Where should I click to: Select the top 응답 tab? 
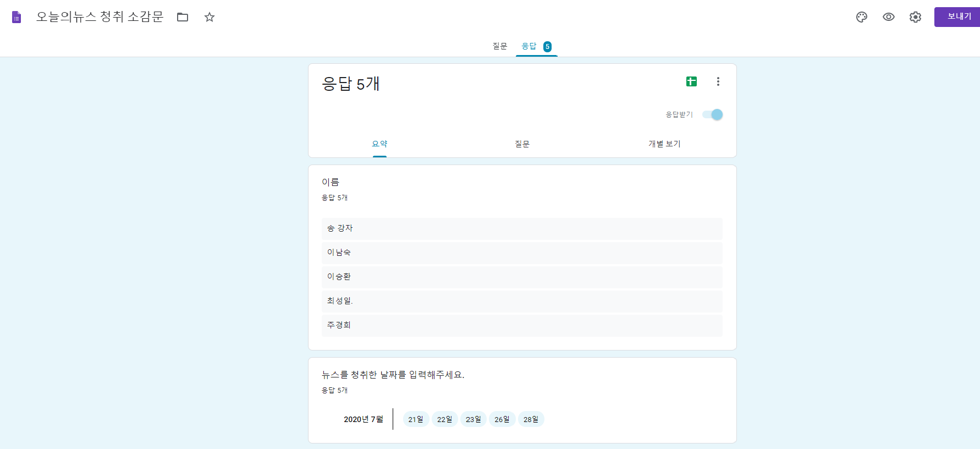528,46
